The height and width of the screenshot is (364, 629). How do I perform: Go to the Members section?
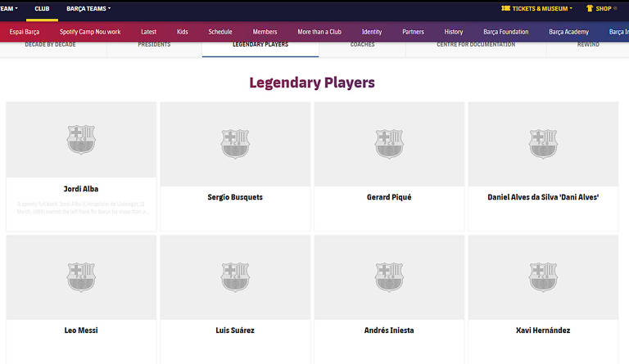tap(265, 32)
